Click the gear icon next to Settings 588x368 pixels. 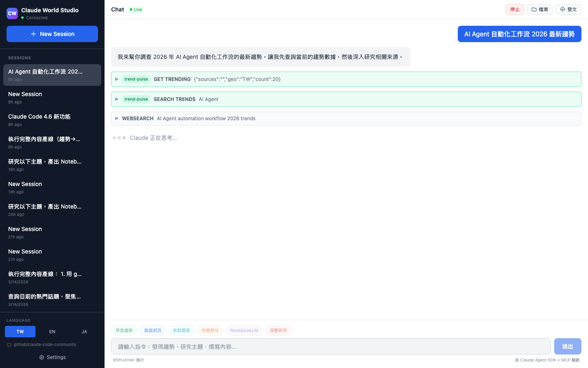tap(42, 357)
